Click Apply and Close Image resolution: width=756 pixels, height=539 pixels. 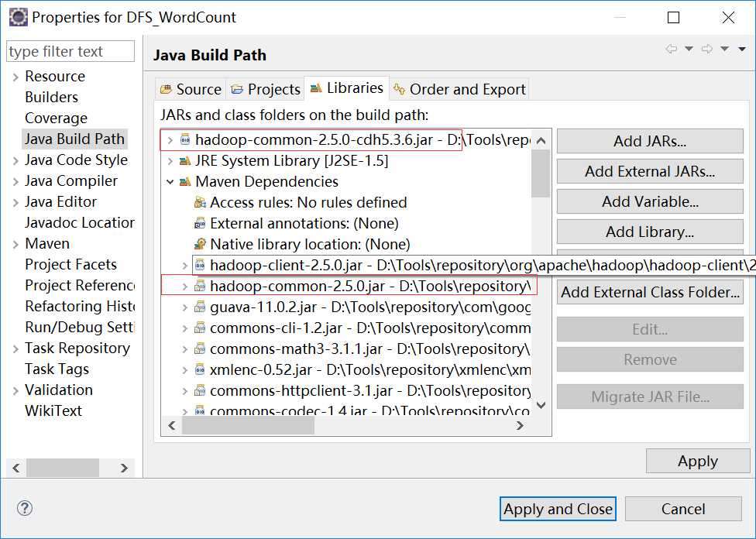coord(558,509)
